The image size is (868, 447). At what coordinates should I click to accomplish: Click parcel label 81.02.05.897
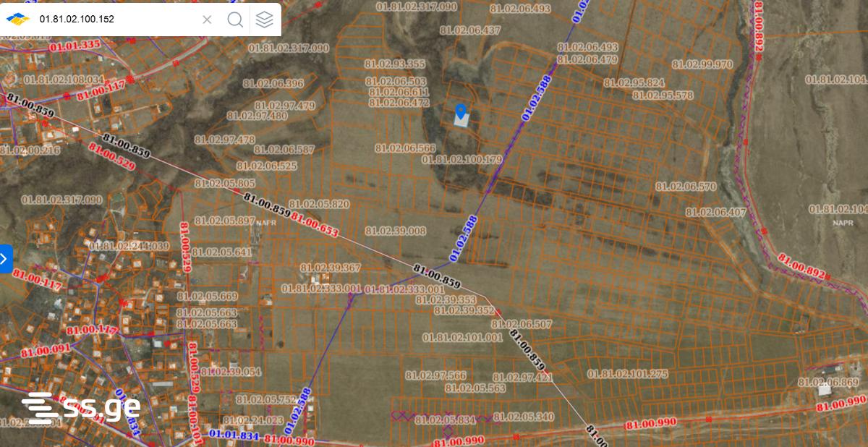224,221
